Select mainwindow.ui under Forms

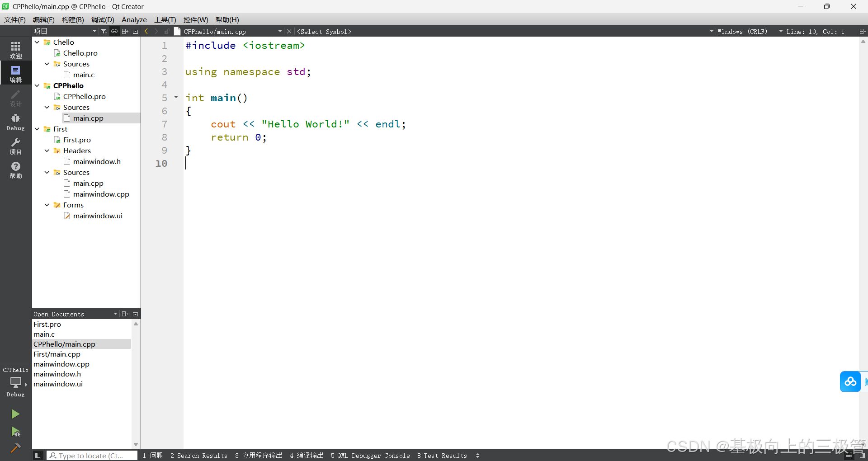pos(98,216)
